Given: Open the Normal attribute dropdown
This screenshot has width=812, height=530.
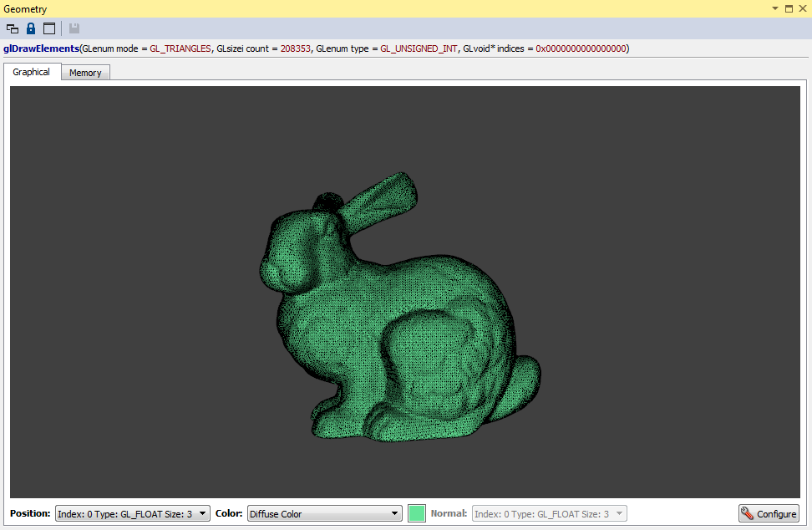Looking at the screenshot, I should pos(549,514).
